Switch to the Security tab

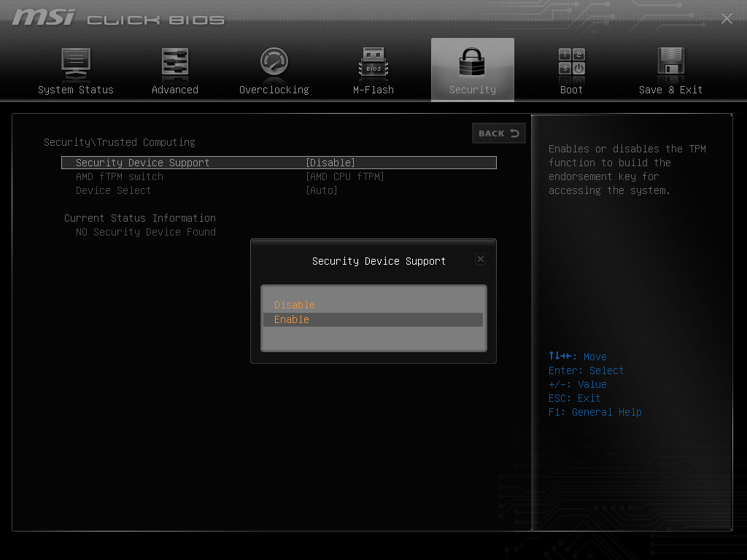coord(472,90)
